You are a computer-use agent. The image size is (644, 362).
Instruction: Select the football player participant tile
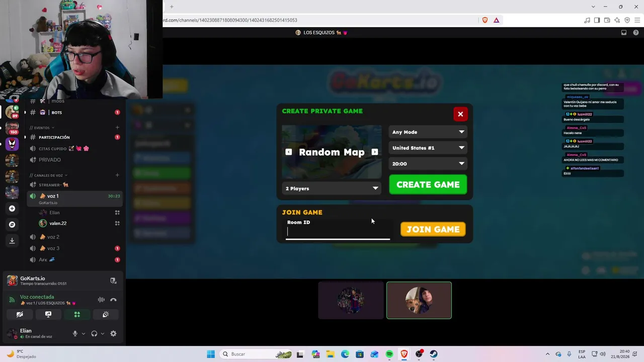[x=351, y=300]
